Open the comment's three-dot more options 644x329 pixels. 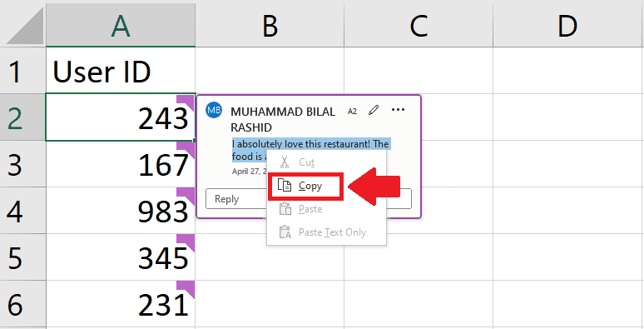(x=398, y=110)
